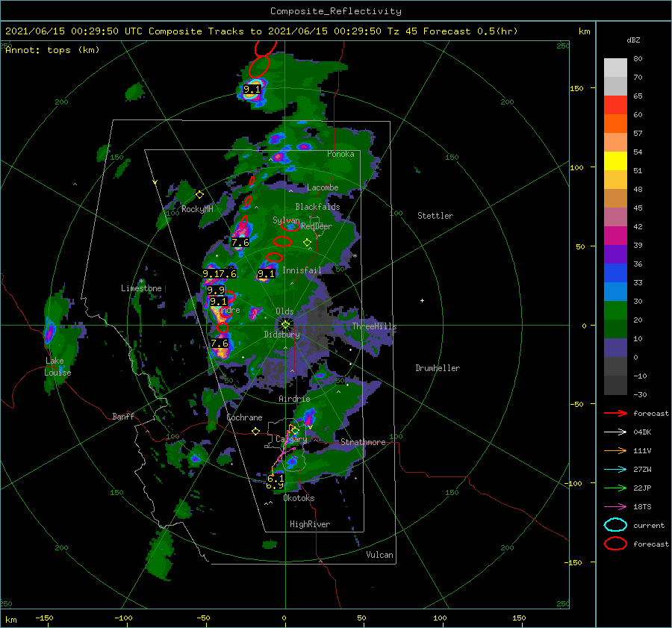The image size is (672, 628).
Task: Click the 'Vulcan' city label
Action: point(379,555)
